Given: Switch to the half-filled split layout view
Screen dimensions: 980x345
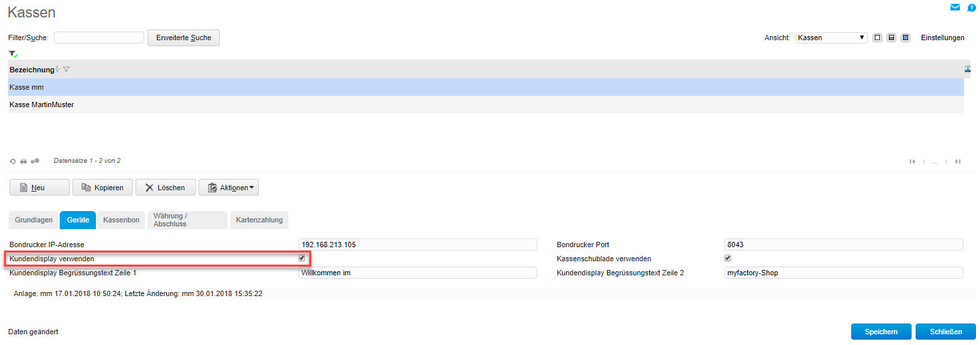Looking at the screenshot, I should [x=891, y=38].
